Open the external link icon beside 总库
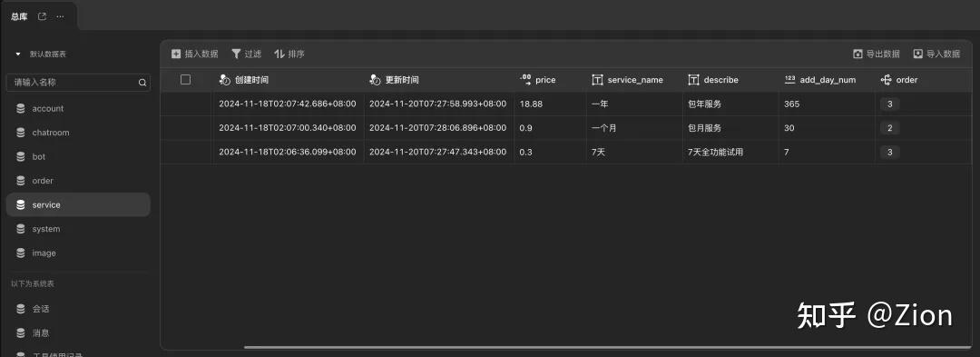 click(x=42, y=17)
